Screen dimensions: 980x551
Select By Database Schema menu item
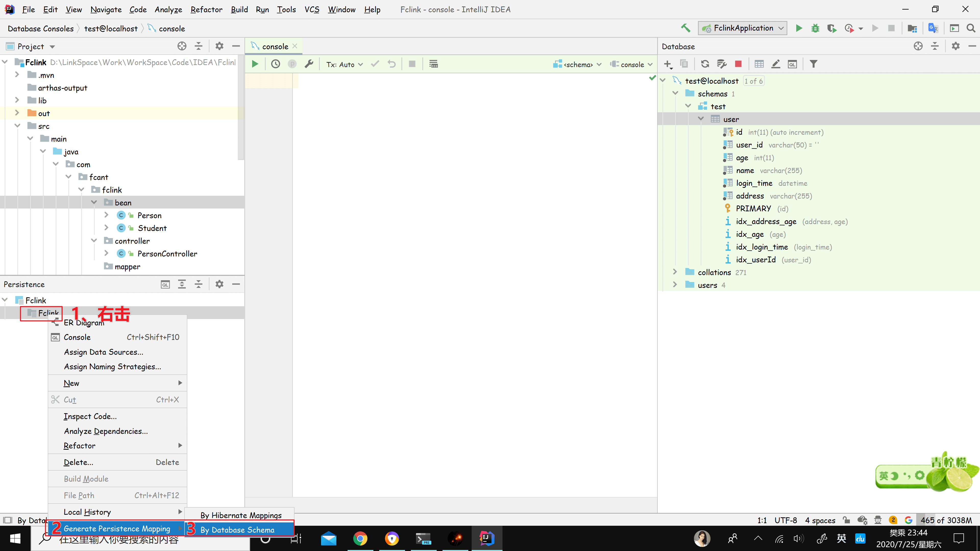point(237,529)
